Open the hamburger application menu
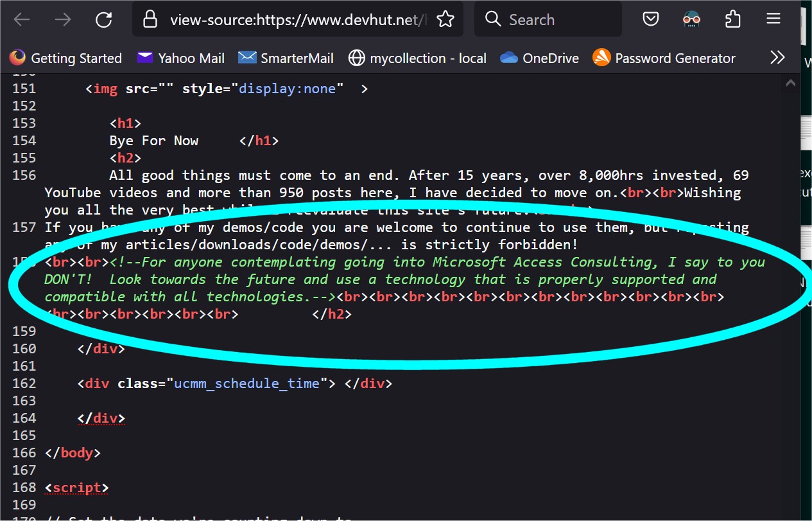 (773, 20)
